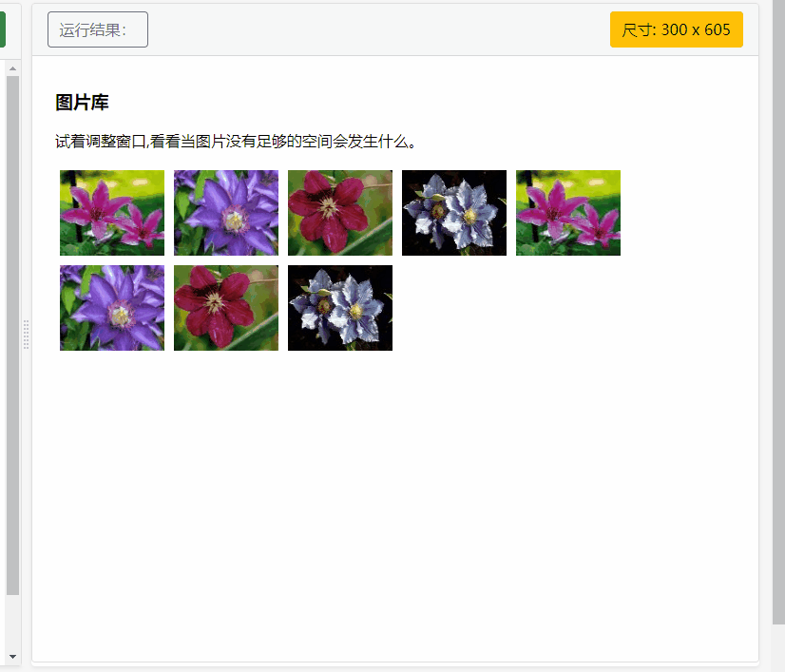
Task: Select the purple flower starting the second row
Action: pos(111,307)
